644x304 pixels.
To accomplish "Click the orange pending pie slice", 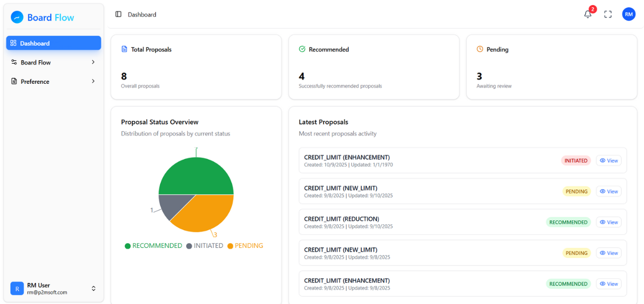I will (x=206, y=213).
